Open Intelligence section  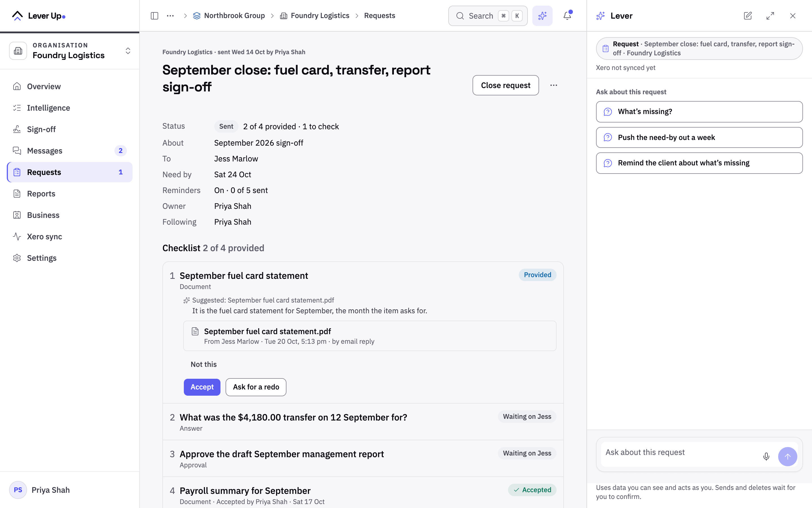click(x=70, y=108)
